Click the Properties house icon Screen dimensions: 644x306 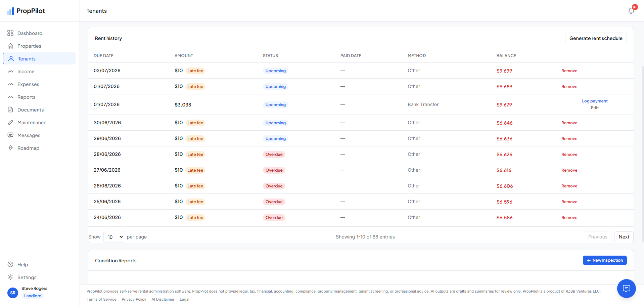coord(10,46)
